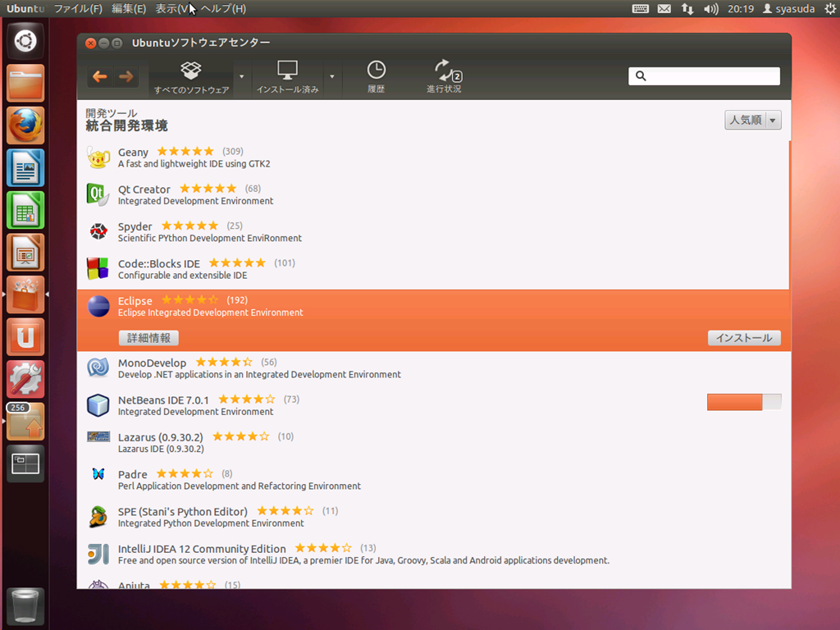Open the Trash in the launcher
This screenshot has width=840, height=630.
pos(25,606)
